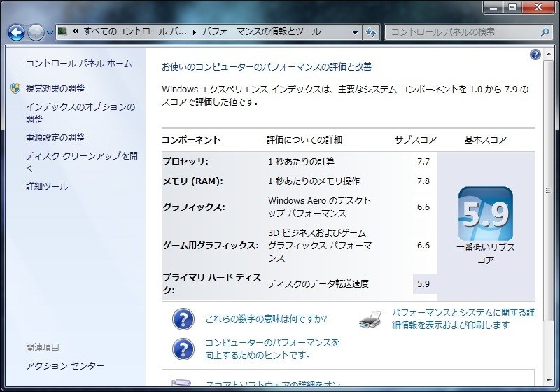The height and width of the screenshot is (392, 560).
Task: Click the printer icon
Action: (x=370, y=319)
